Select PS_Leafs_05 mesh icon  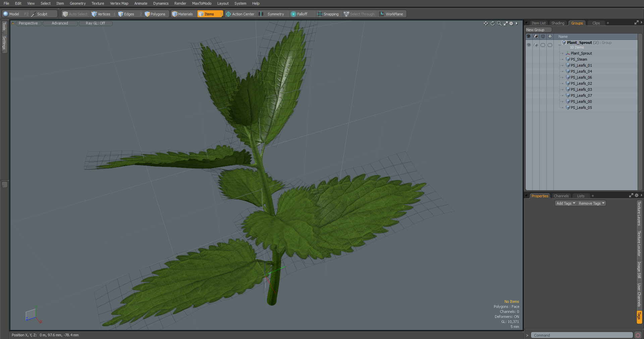[568, 108]
